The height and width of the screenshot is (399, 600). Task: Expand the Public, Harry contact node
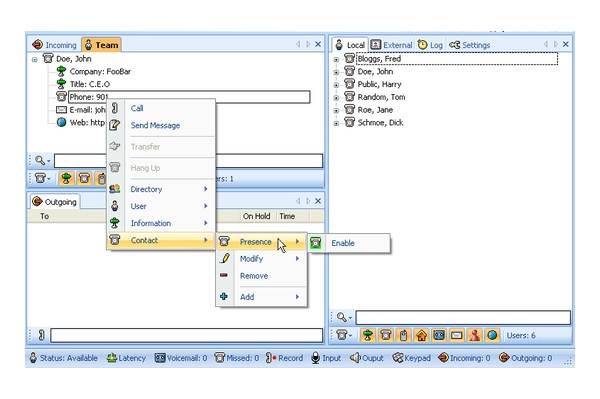336,85
